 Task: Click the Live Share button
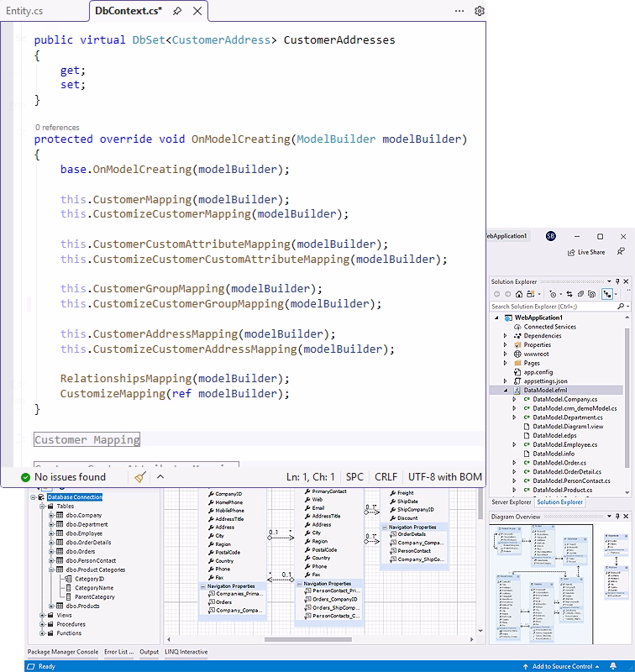click(x=586, y=252)
